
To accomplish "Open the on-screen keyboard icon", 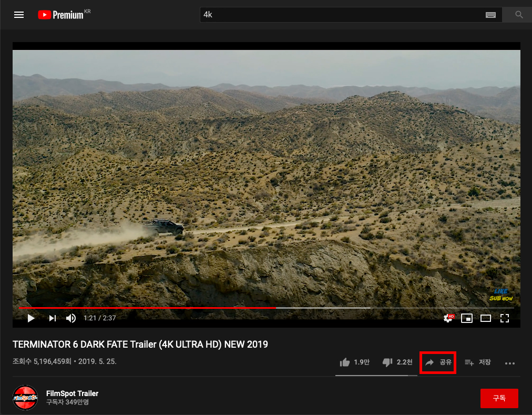I will 490,15.
